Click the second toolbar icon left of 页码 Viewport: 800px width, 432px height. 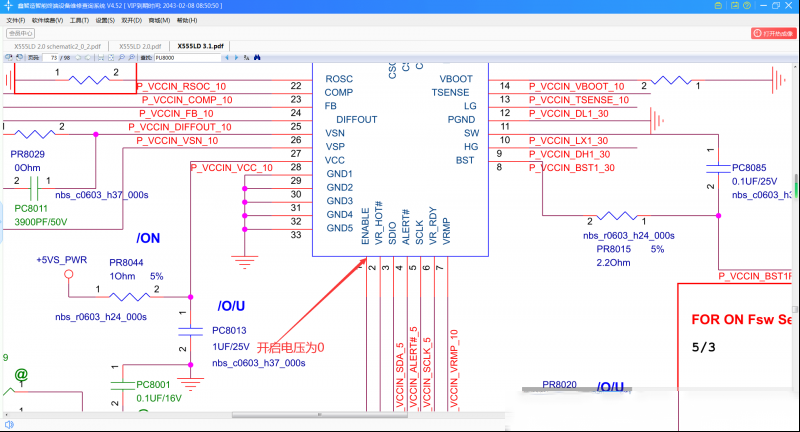click(x=19, y=58)
